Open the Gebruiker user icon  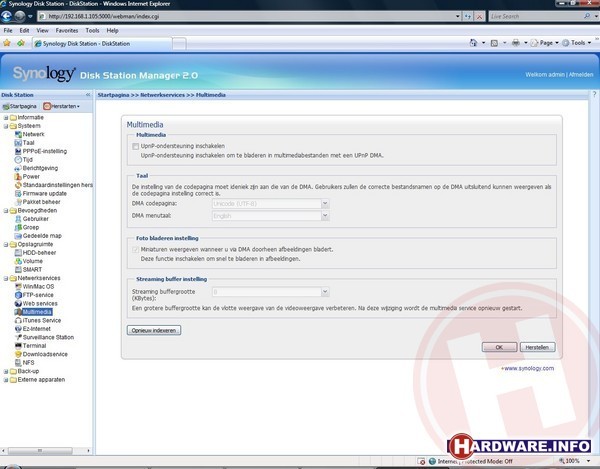[x=18, y=219]
